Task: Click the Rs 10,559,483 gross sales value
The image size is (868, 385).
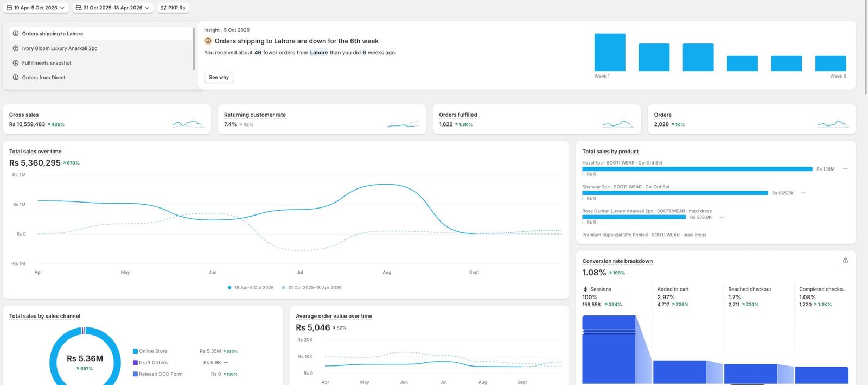Action: coord(27,124)
